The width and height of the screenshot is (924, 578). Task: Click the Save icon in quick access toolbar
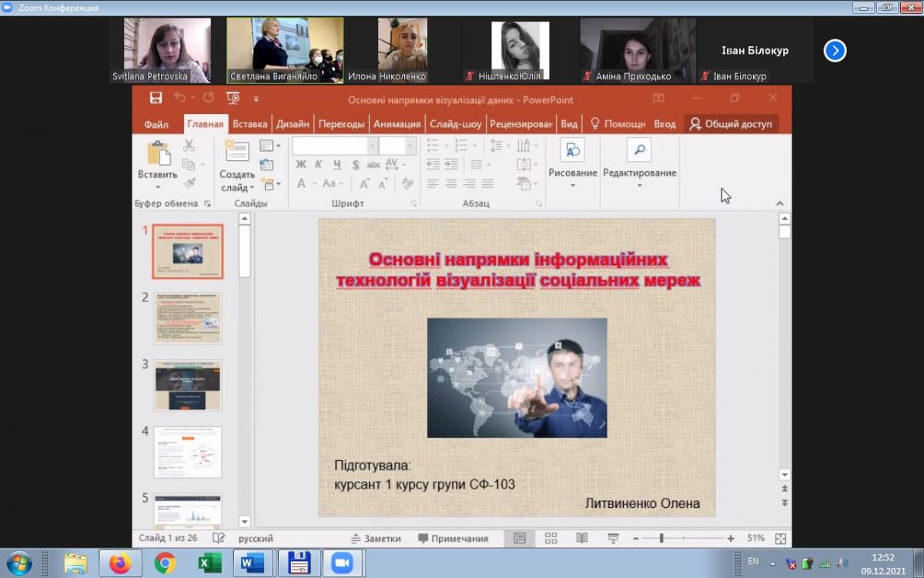coord(156,98)
